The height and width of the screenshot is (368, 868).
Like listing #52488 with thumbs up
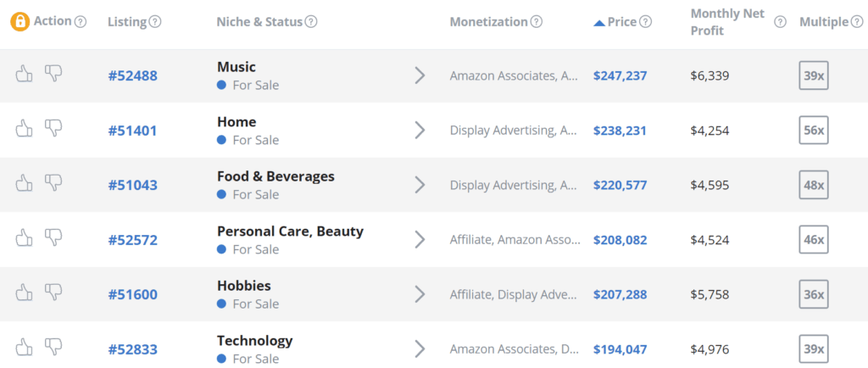pyautogui.click(x=24, y=74)
